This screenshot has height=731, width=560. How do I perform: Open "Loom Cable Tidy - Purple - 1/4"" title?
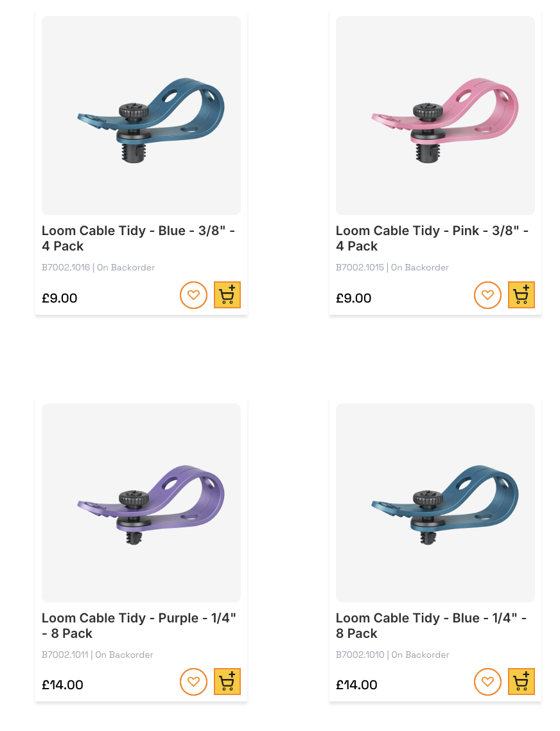139,626
